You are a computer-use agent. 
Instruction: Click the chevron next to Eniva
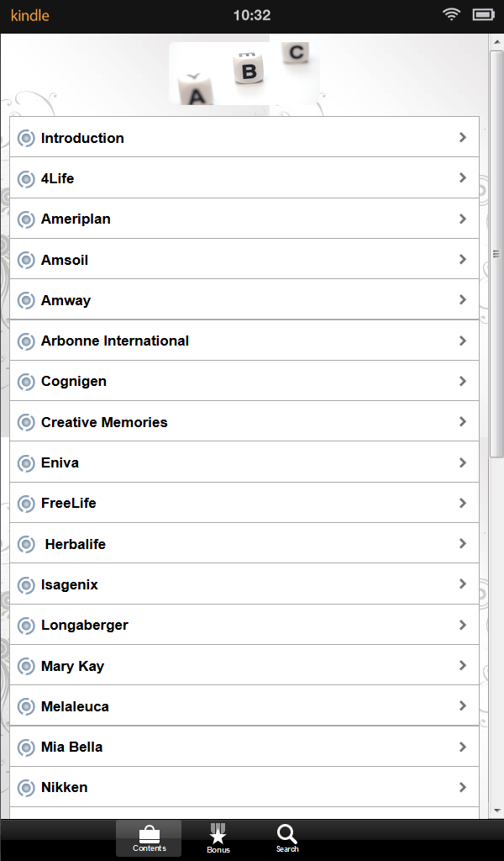pos(463,462)
